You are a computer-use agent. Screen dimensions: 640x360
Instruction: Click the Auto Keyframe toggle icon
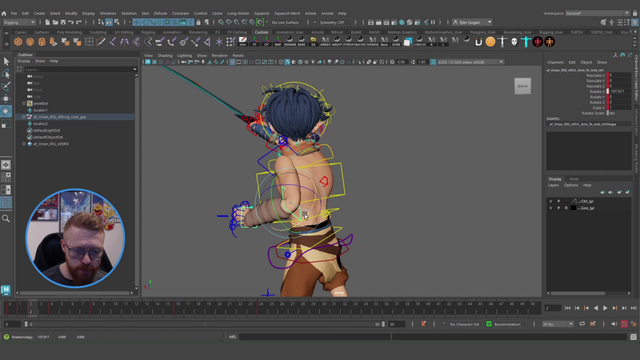(624, 324)
